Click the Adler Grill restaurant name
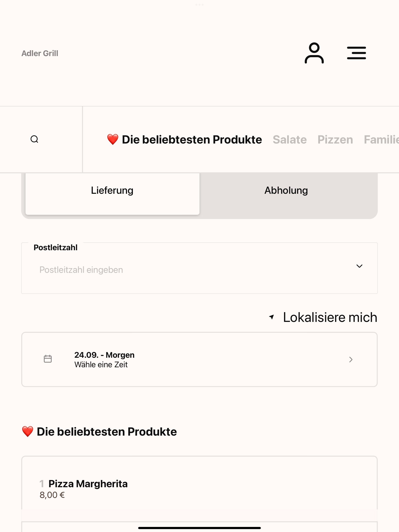The height and width of the screenshot is (532, 399). [40, 53]
